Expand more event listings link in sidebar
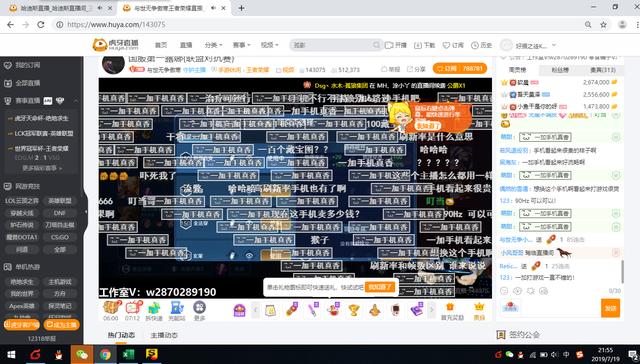This screenshot has height=364, width=640. [x=42, y=168]
